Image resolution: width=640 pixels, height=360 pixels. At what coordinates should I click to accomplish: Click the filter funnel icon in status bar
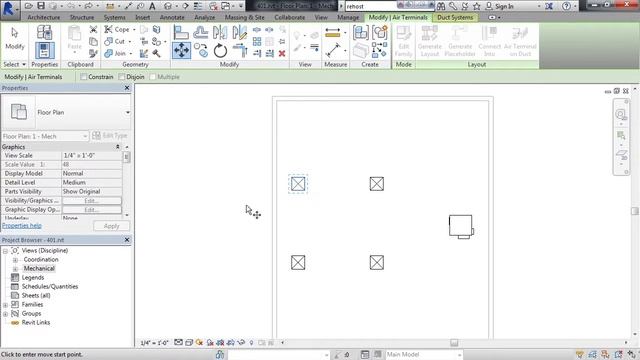pyautogui.click(x=580, y=355)
